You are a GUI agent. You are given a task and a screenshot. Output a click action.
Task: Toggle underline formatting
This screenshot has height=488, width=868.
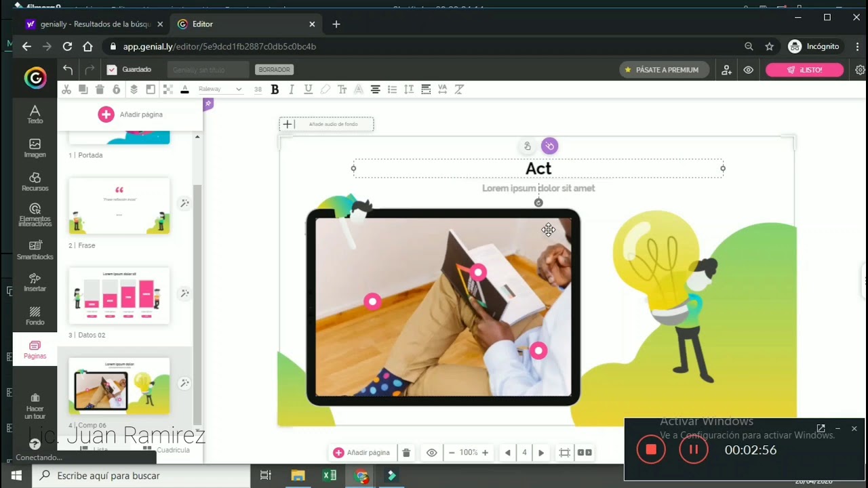tap(308, 89)
